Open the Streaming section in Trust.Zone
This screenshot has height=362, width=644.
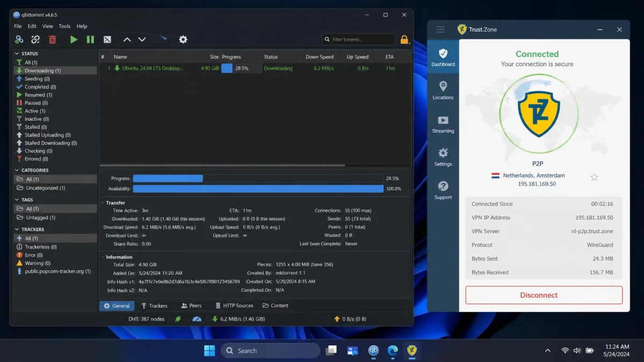443,124
